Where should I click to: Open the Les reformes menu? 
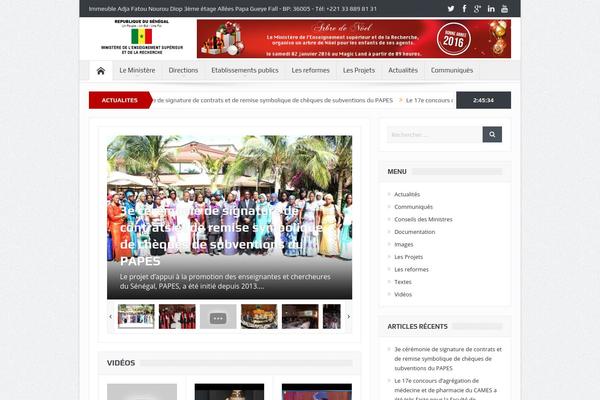(310, 70)
